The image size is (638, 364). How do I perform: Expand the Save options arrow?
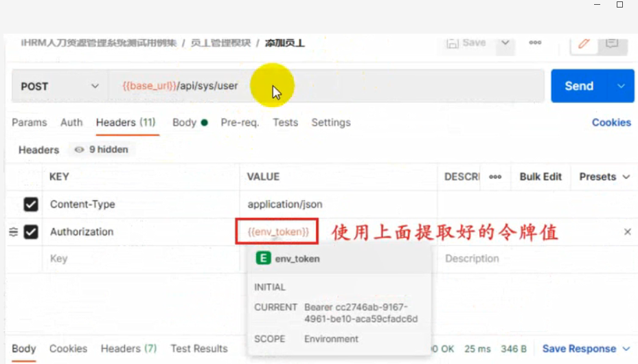click(x=505, y=43)
